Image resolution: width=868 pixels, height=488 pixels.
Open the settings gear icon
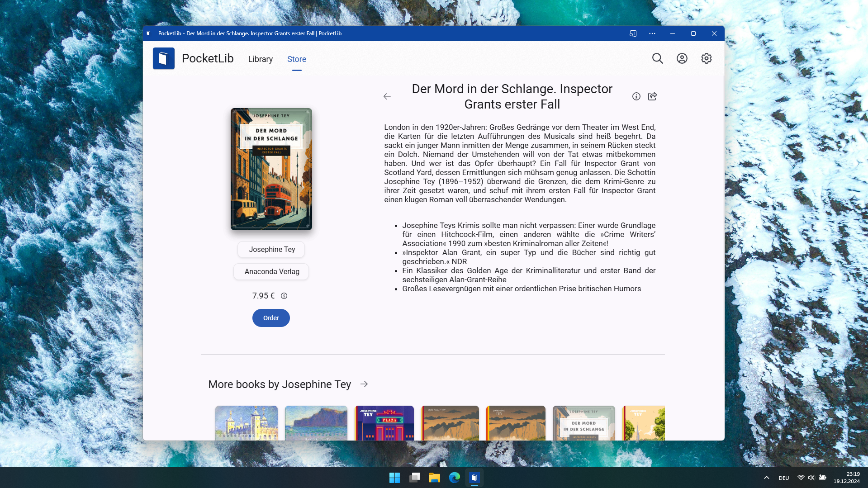[707, 58]
